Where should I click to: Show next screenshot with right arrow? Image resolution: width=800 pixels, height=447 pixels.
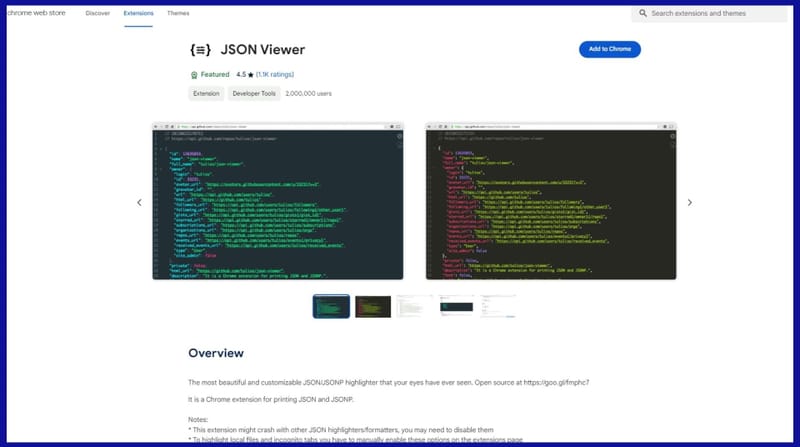tap(689, 202)
